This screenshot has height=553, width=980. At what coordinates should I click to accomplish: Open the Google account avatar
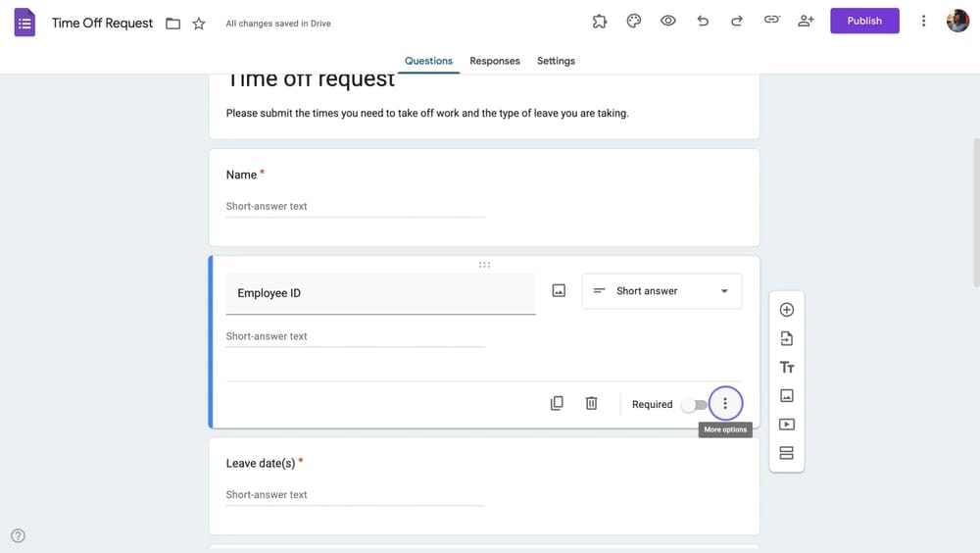957,21
